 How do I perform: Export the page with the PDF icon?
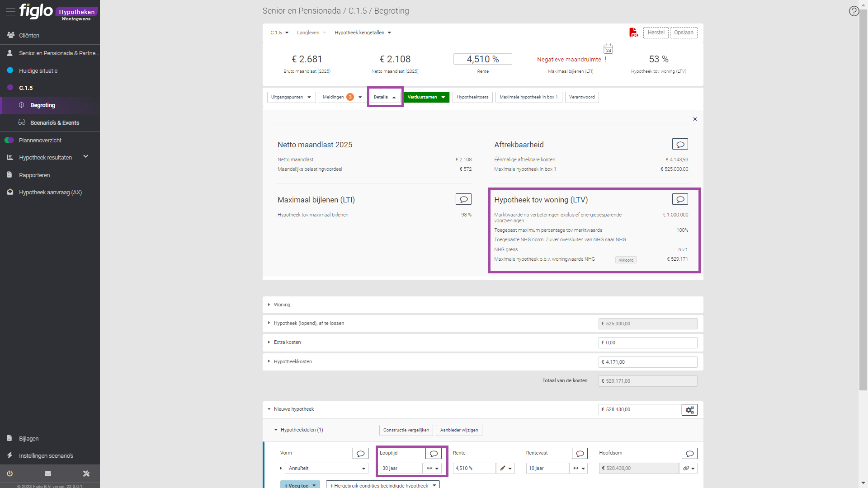[x=634, y=33]
